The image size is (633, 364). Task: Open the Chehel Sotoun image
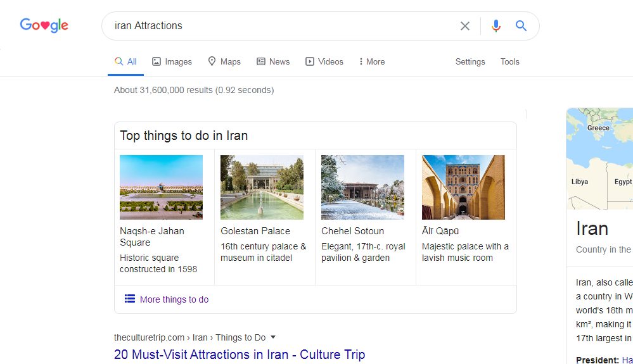362,187
